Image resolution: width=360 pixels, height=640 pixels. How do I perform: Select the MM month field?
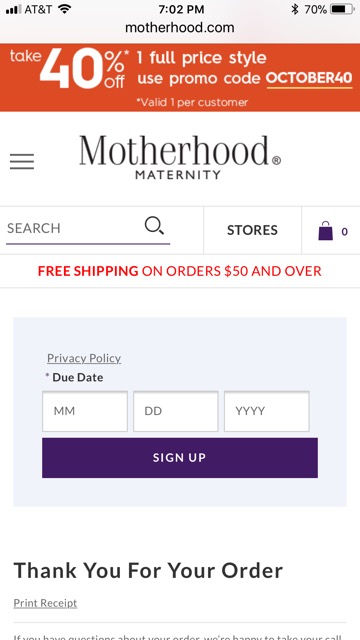coord(85,411)
